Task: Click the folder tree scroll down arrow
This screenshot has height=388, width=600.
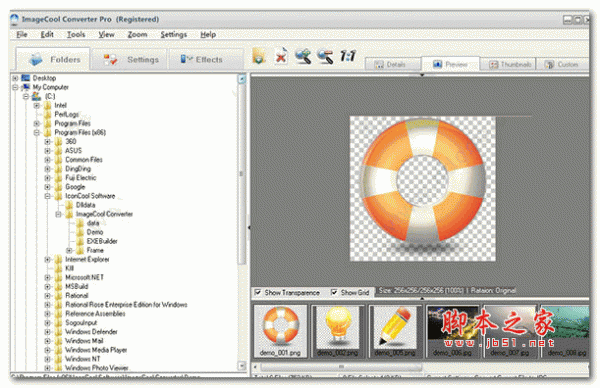Action: (242, 366)
